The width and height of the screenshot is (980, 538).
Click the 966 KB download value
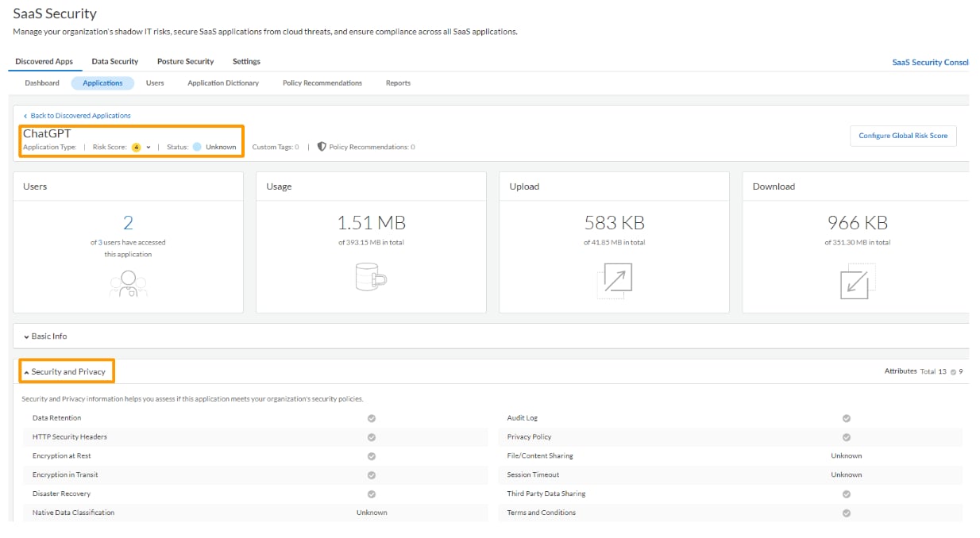(x=857, y=222)
